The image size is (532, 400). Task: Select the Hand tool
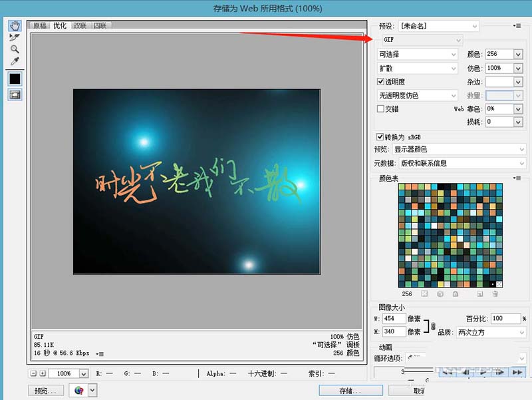click(x=15, y=26)
